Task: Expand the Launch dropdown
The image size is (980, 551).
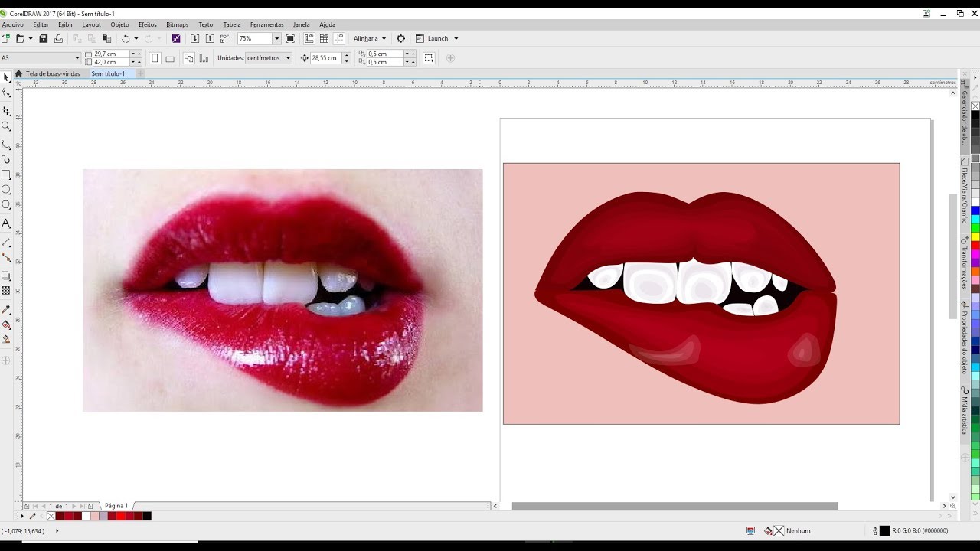Action: 456,38
